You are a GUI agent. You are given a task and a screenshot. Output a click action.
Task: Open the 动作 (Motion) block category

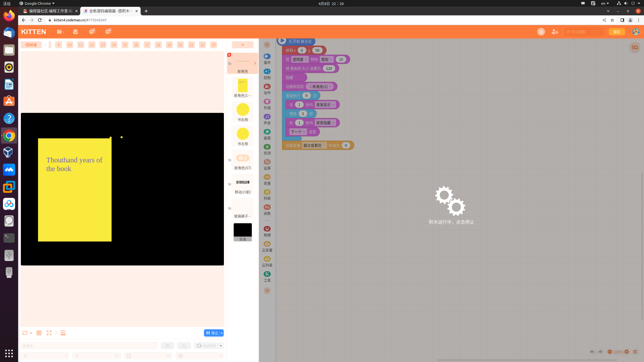coord(267,89)
